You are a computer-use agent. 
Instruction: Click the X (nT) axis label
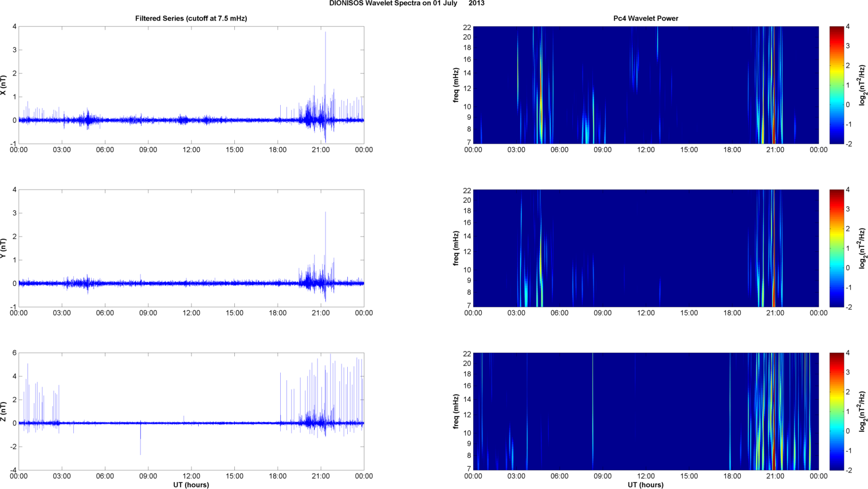click(x=3, y=85)
